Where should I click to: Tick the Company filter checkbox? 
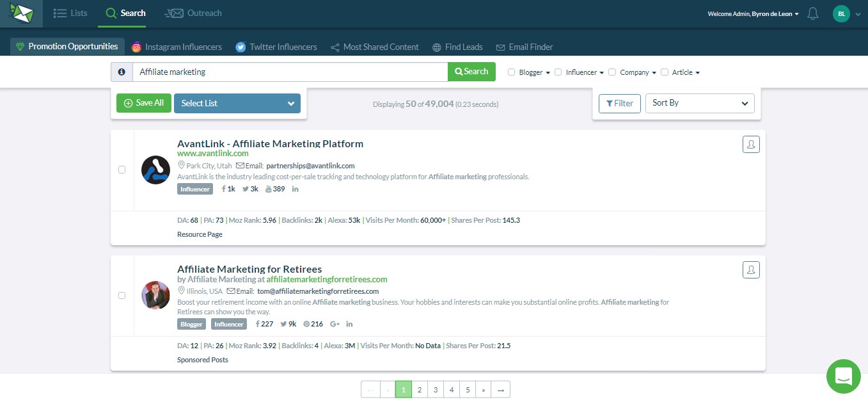pyautogui.click(x=612, y=72)
